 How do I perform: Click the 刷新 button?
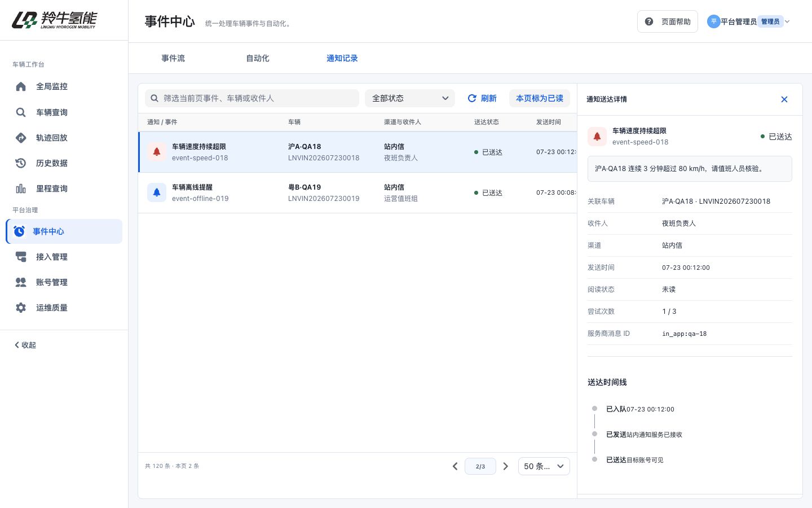(x=482, y=98)
